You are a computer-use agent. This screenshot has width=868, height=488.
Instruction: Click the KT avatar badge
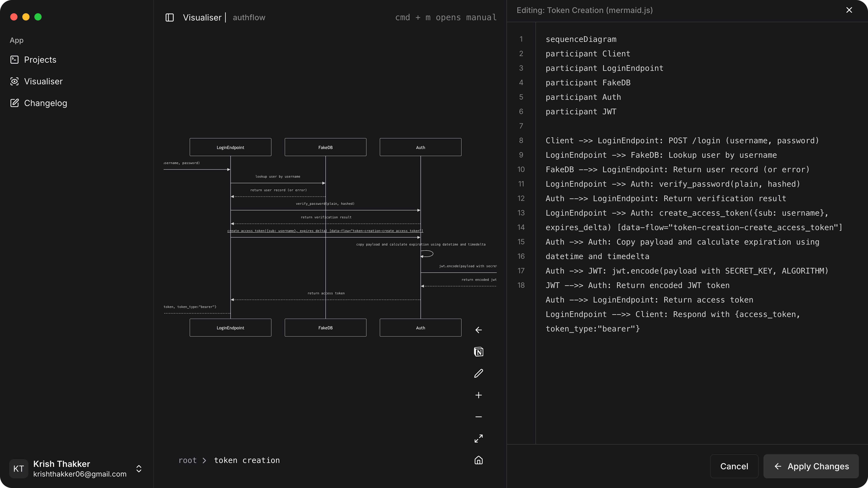pyautogui.click(x=19, y=468)
